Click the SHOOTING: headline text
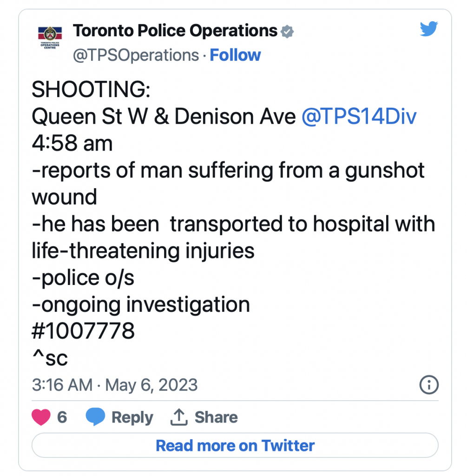This screenshot has height=476, width=467. click(91, 90)
